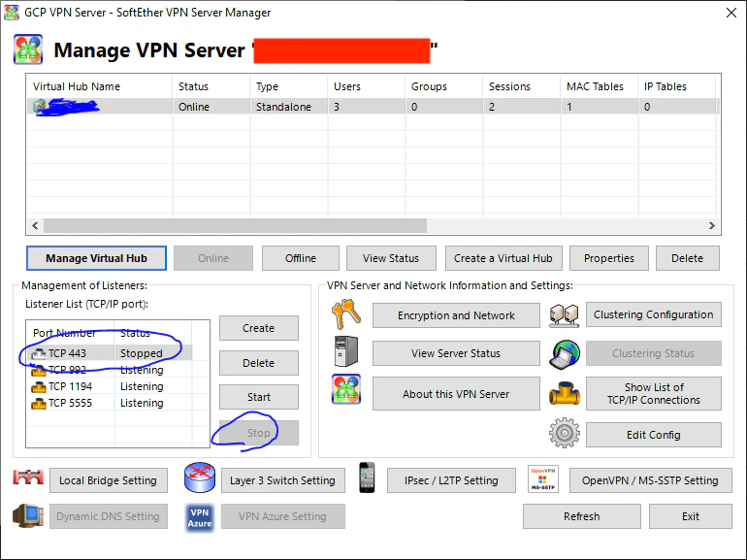Screen dimensions: 747x560
Task: Click the SoftEther icon beside About this VPN Server
Action: coord(346,389)
